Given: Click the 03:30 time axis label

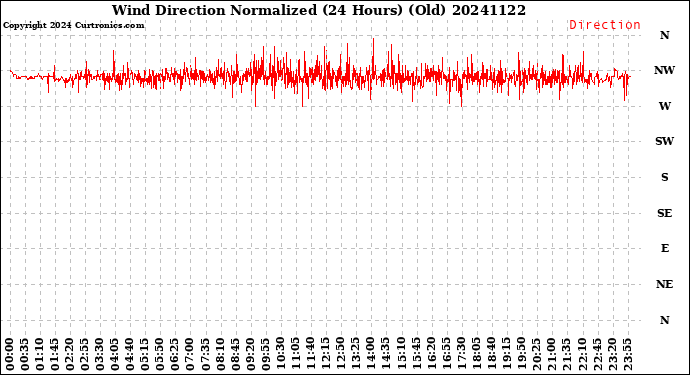Looking at the screenshot, I should (100, 355).
